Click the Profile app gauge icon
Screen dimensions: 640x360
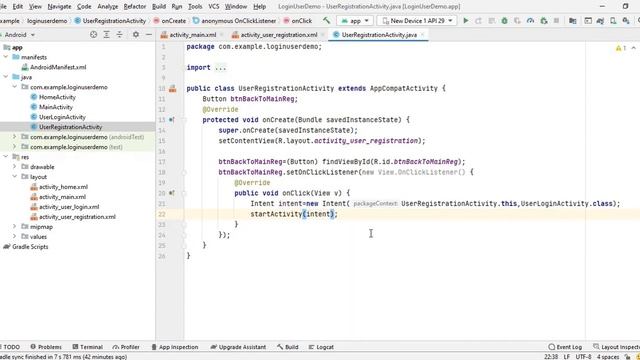click(530, 20)
